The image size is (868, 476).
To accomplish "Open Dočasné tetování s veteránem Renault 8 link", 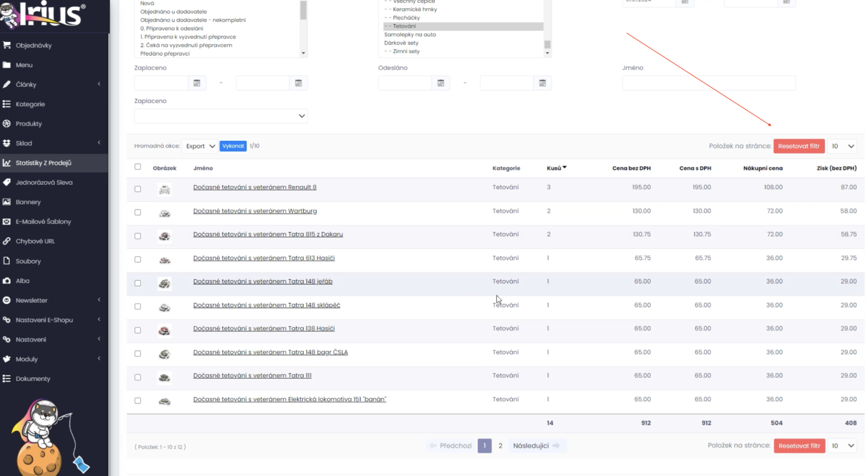I will 255,187.
